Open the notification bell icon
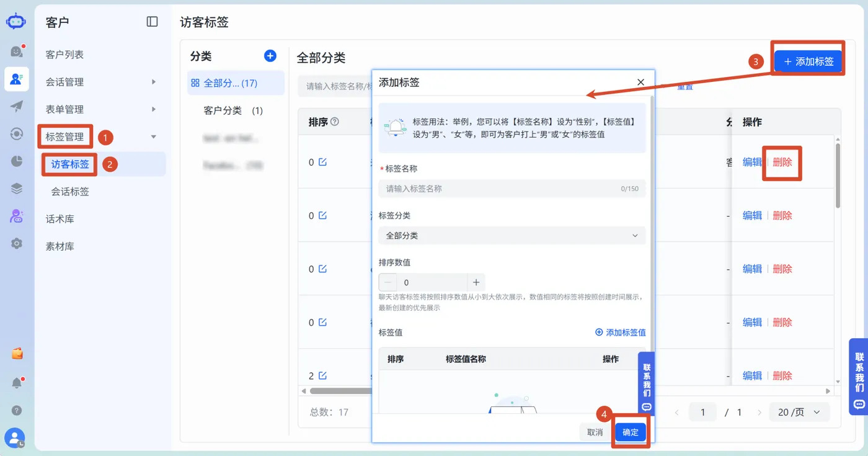The width and height of the screenshot is (868, 456). (x=17, y=383)
